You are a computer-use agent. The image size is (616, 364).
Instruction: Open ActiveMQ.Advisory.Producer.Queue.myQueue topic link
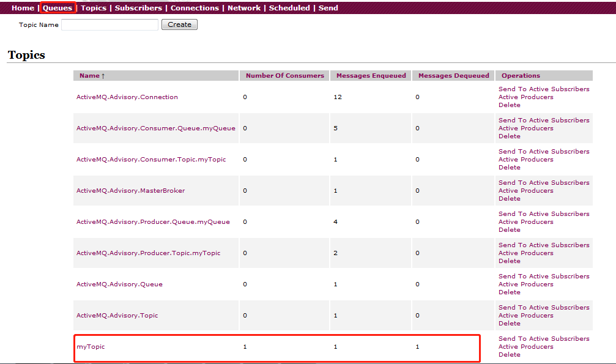pos(153,222)
